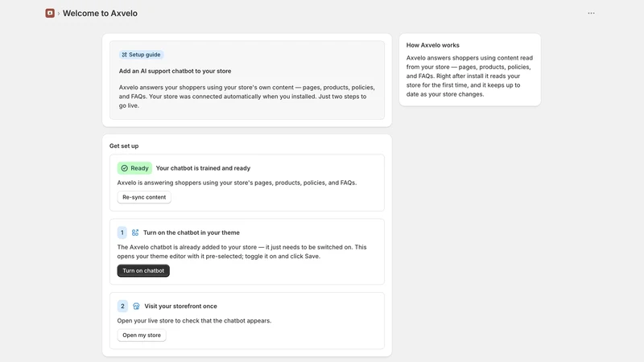Click the Get set up section heading

pos(124,146)
